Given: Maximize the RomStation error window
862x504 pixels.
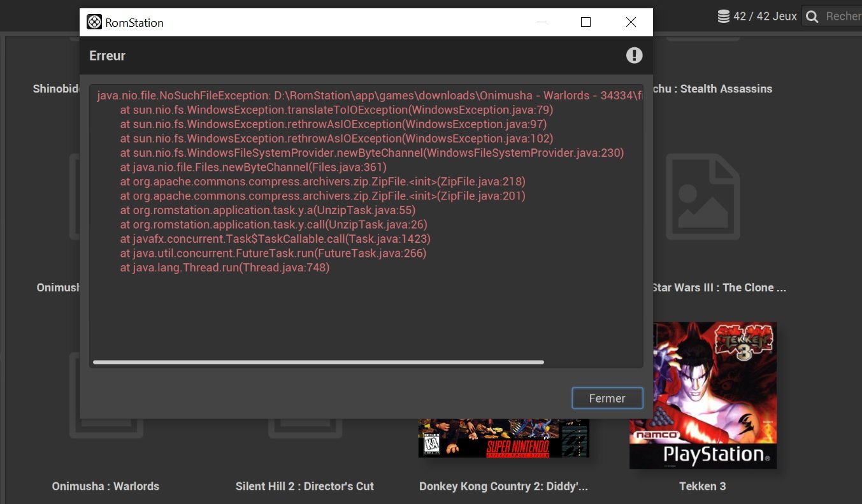Looking at the screenshot, I should (x=586, y=22).
